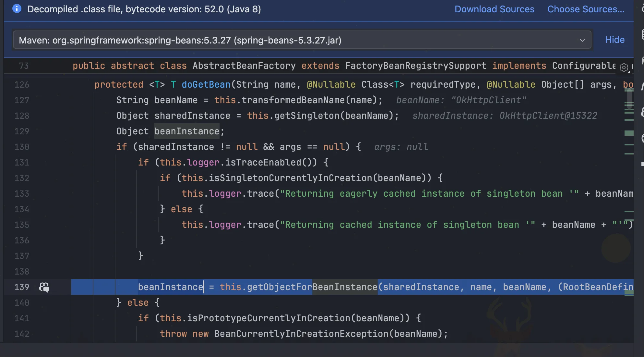Image resolution: width=644 pixels, height=357 pixels.
Task: Click the highlighted beanInstance variable on line 129
Action: point(187,131)
